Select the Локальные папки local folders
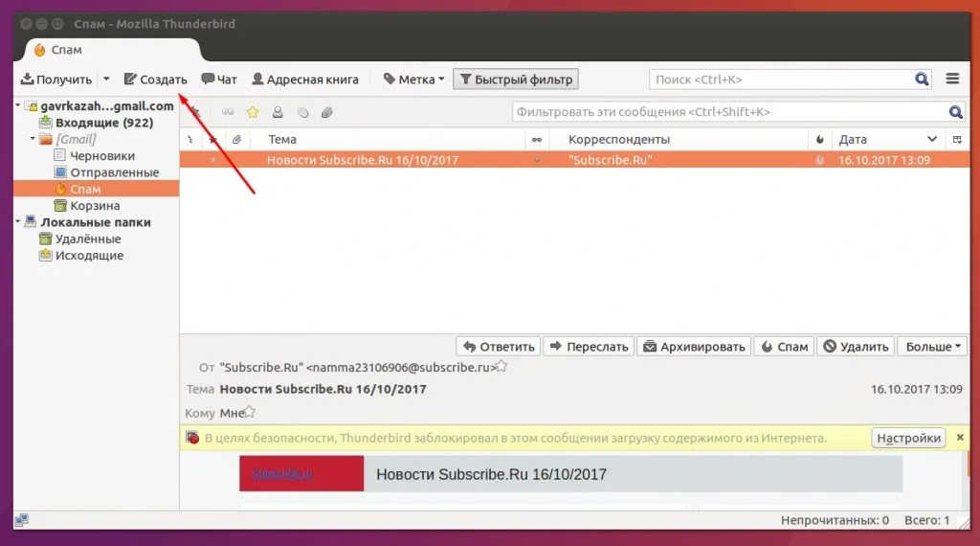Image resolution: width=980 pixels, height=546 pixels. (95, 222)
